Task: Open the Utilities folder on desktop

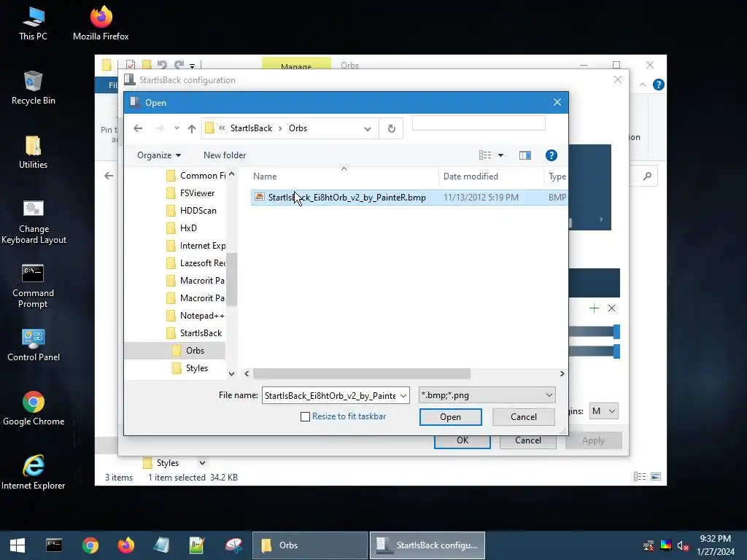Action: point(33,152)
